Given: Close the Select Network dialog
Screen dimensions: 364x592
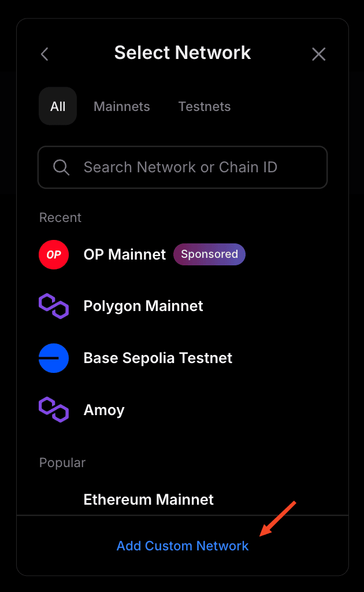Looking at the screenshot, I should (x=318, y=54).
